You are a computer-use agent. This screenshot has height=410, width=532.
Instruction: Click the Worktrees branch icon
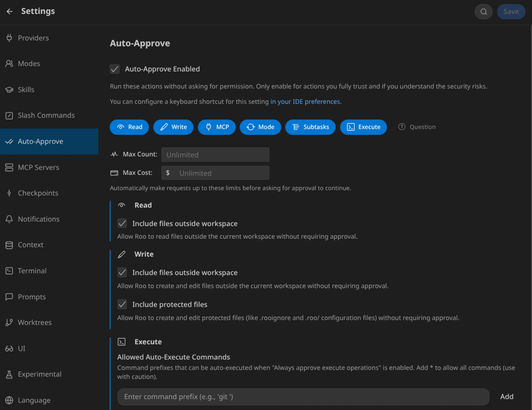(x=9, y=323)
